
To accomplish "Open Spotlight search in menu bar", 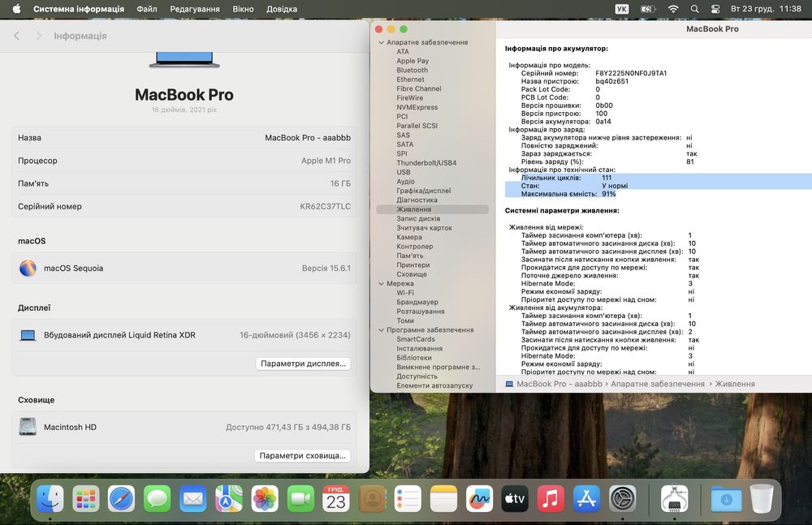I will coord(694,9).
